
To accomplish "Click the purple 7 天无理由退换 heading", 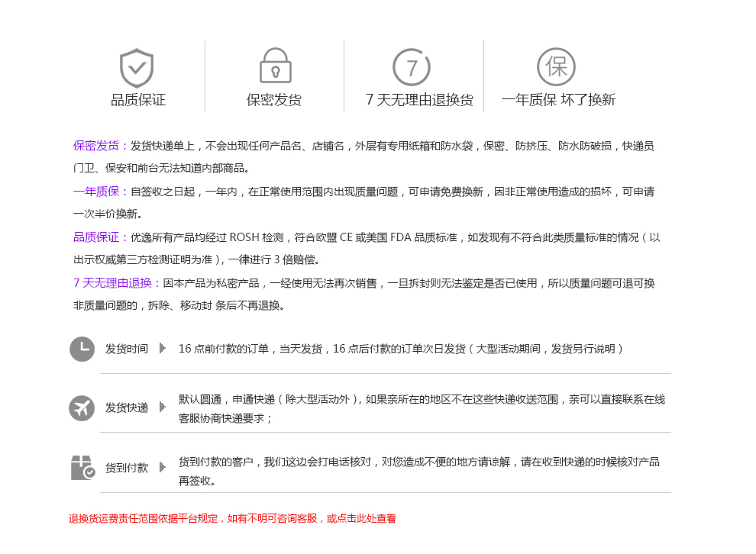I will tap(113, 283).
